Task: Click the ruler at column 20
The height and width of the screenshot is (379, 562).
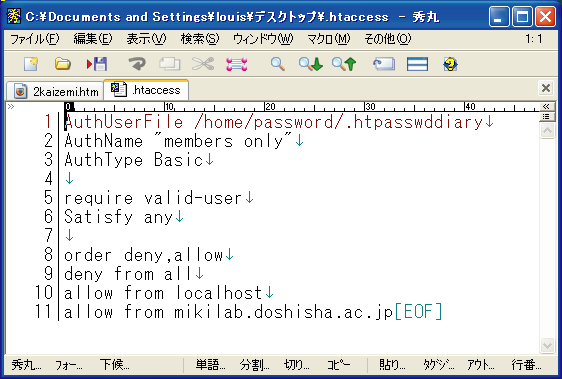Action: (x=269, y=107)
